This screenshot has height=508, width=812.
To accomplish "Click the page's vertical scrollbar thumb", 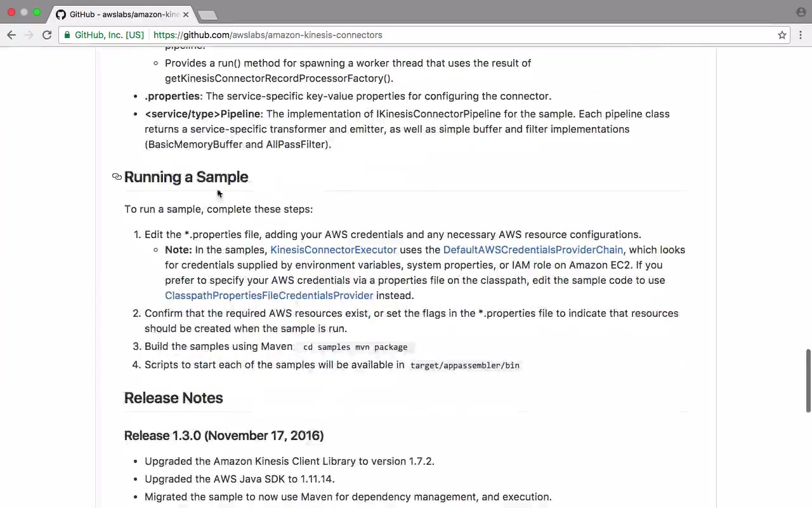I will (808, 380).
